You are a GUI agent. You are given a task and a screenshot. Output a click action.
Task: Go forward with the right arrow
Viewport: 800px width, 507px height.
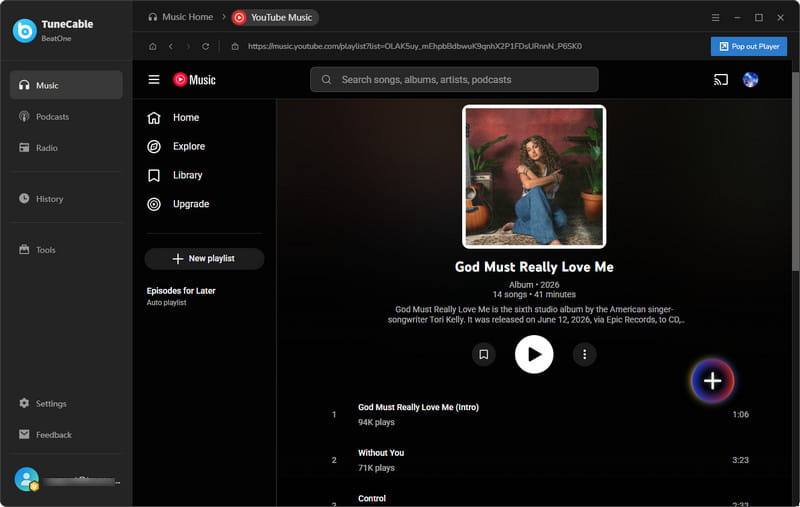point(188,46)
